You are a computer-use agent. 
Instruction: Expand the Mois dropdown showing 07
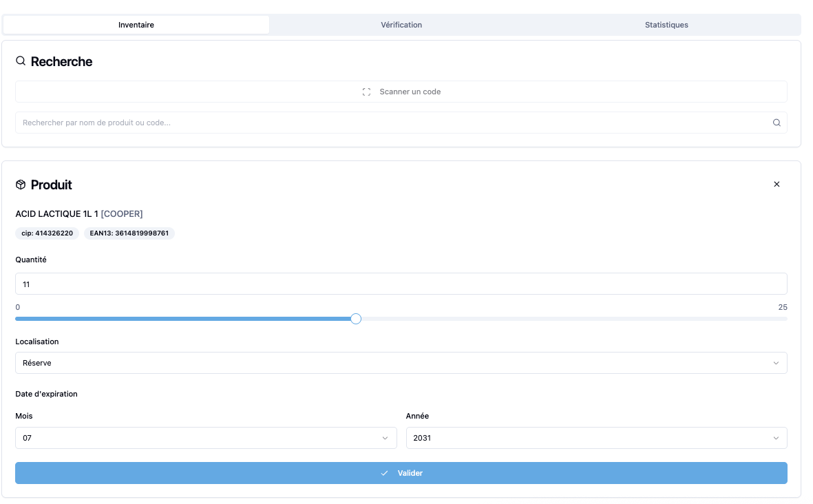click(206, 438)
